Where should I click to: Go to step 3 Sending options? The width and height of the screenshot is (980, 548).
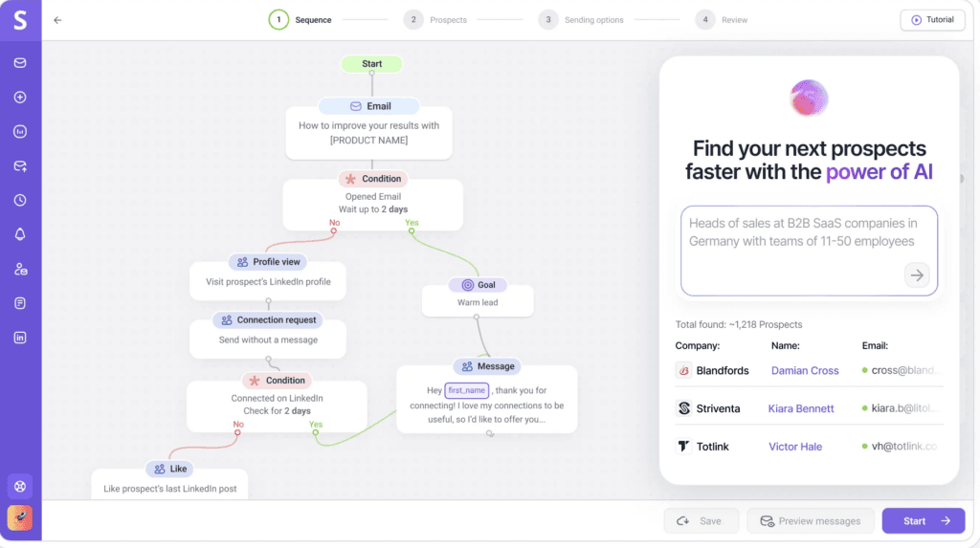click(581, 20)
